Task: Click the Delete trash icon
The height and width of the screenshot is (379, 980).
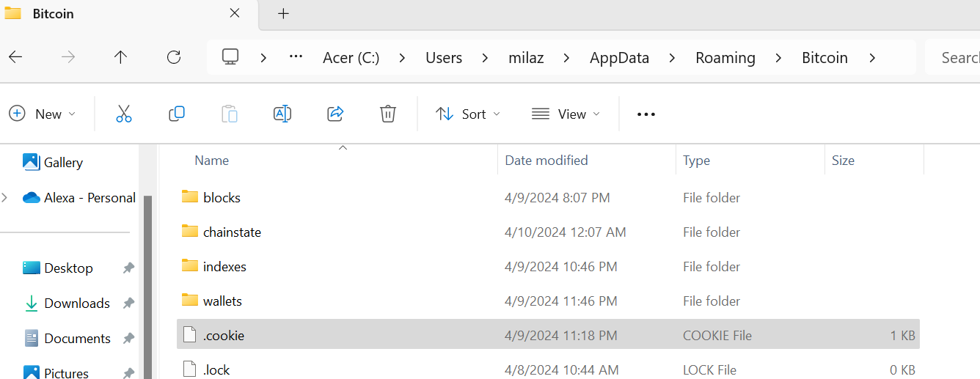Action: pyautogui.click(x=388, y=114)
